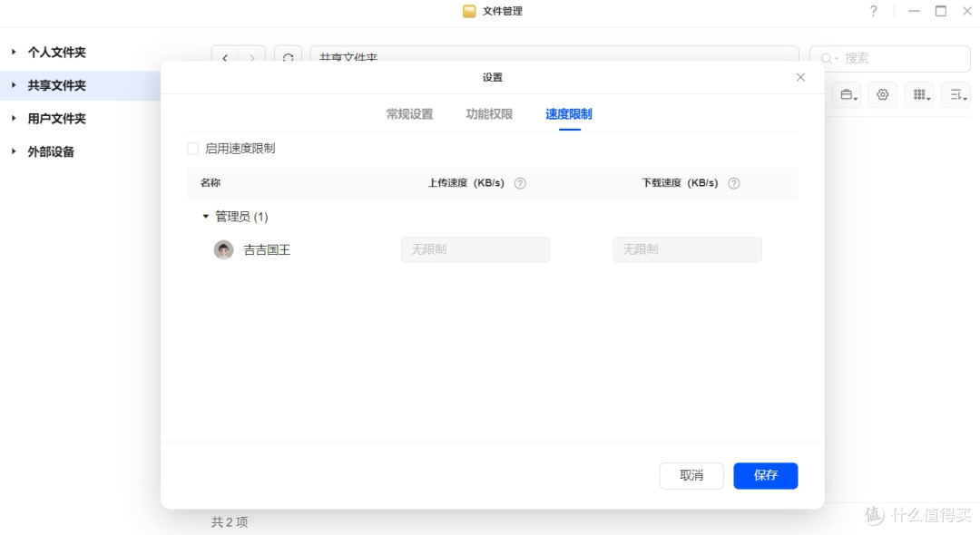Screen dimensions: 980x535
Task: Click the 取消 button
Action: pos(691,476)
